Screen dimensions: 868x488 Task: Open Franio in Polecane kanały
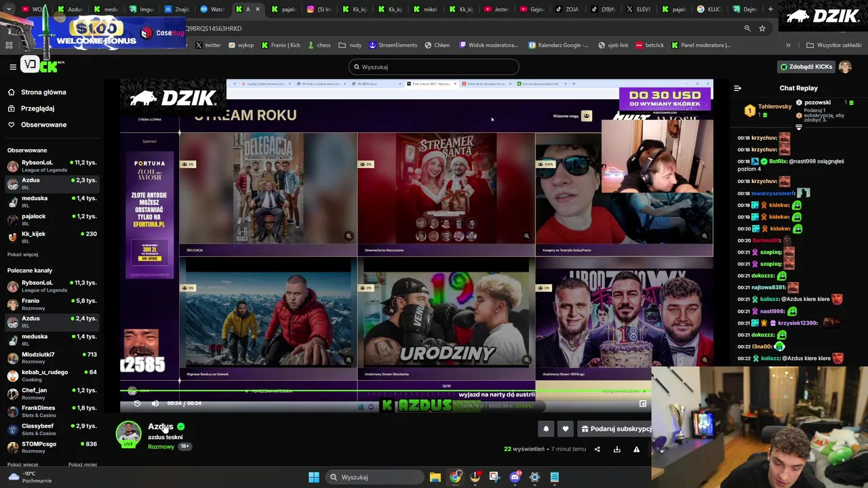pos(53,304)
